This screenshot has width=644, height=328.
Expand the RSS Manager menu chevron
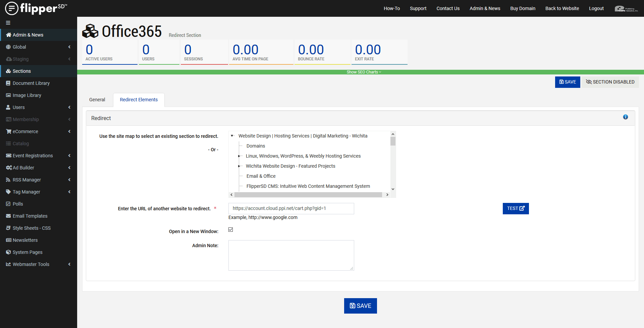[69, 180]
